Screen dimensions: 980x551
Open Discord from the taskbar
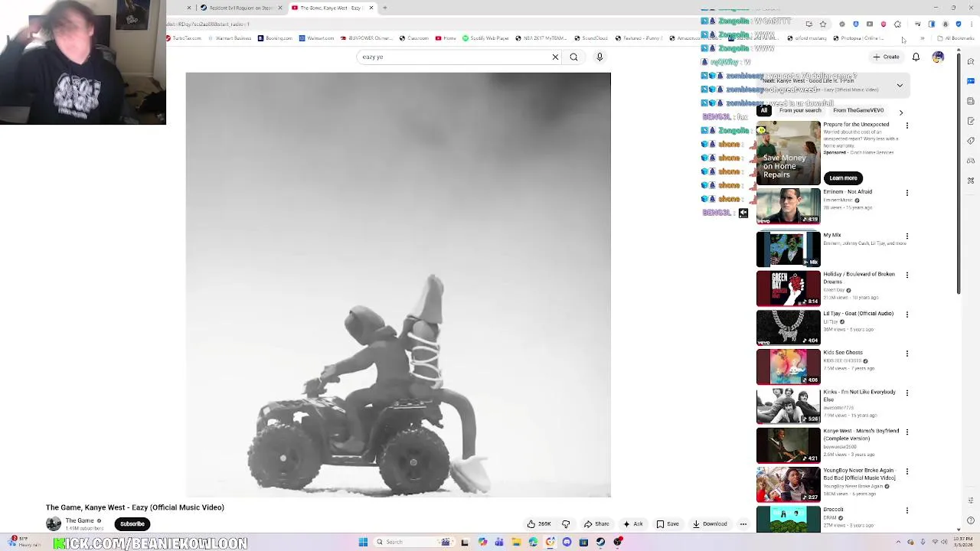(567, 542)
